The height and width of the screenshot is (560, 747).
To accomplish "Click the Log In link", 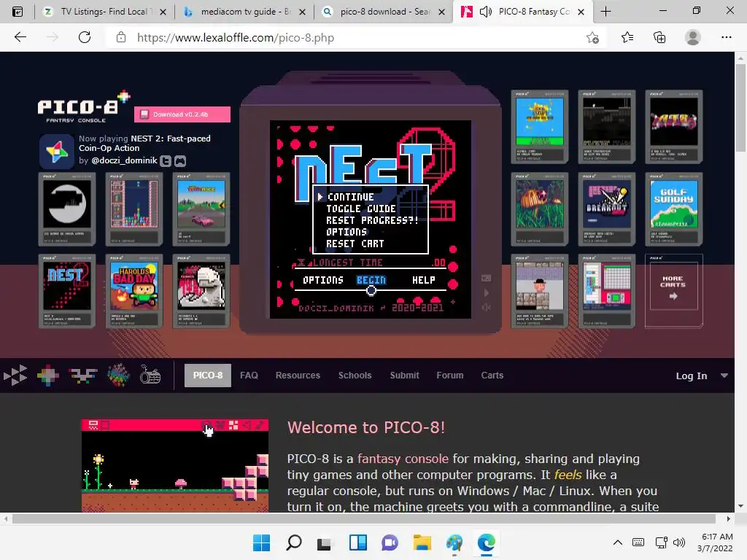I will coord(692,376).
